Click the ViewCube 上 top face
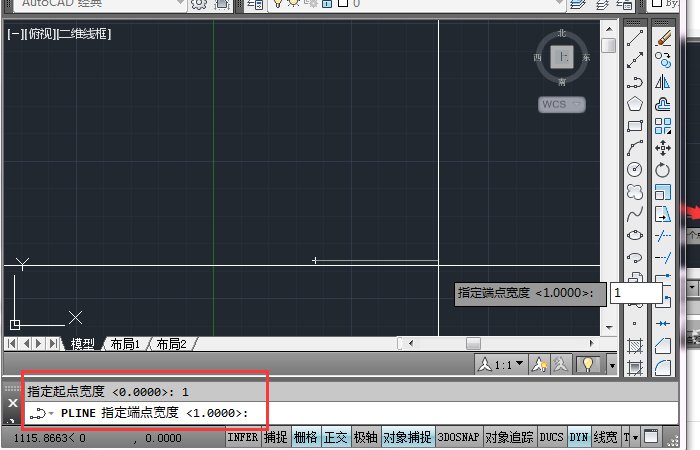The height and width of the screenshot is (450, 700). [x=562, y=57]
